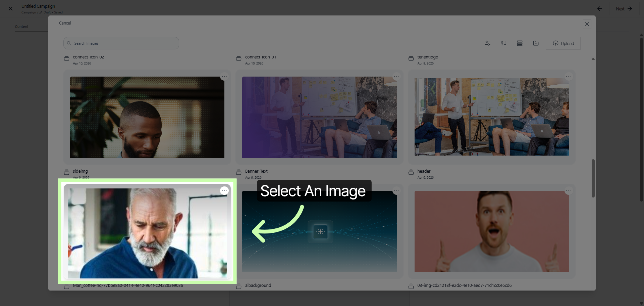Viewport: 644px width, 306px height.
Task: Click the Untitled Campaign title
Action: 38,6
